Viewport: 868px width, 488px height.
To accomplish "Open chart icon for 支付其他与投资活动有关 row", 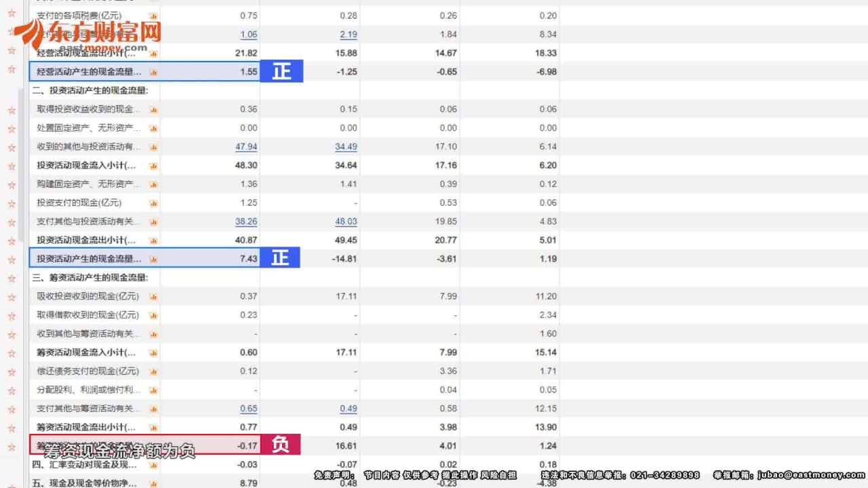I will coord(153,222).
